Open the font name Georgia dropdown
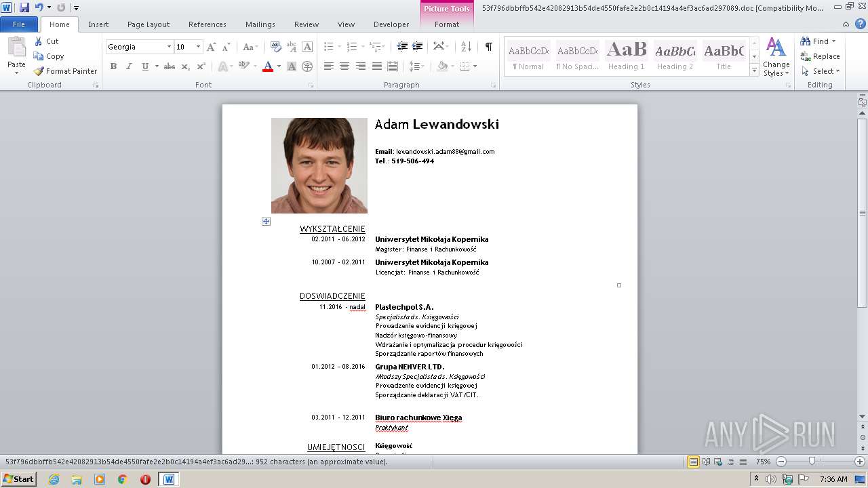 (169, 47)
